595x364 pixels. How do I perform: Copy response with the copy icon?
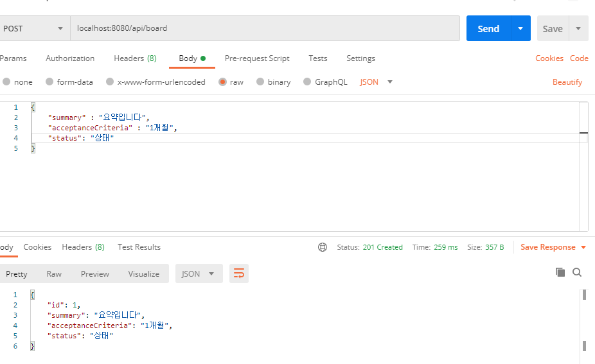[560, 272]
